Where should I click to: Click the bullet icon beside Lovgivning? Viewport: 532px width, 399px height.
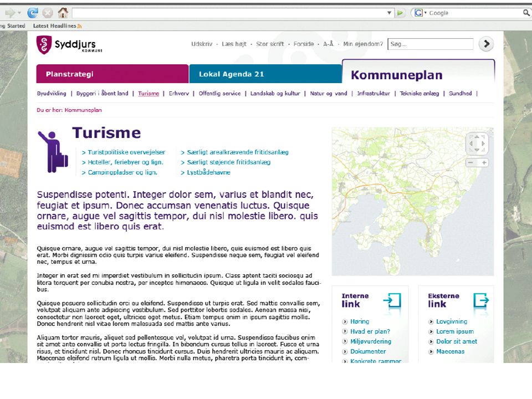pyautogui.click(x=431, y=321)
